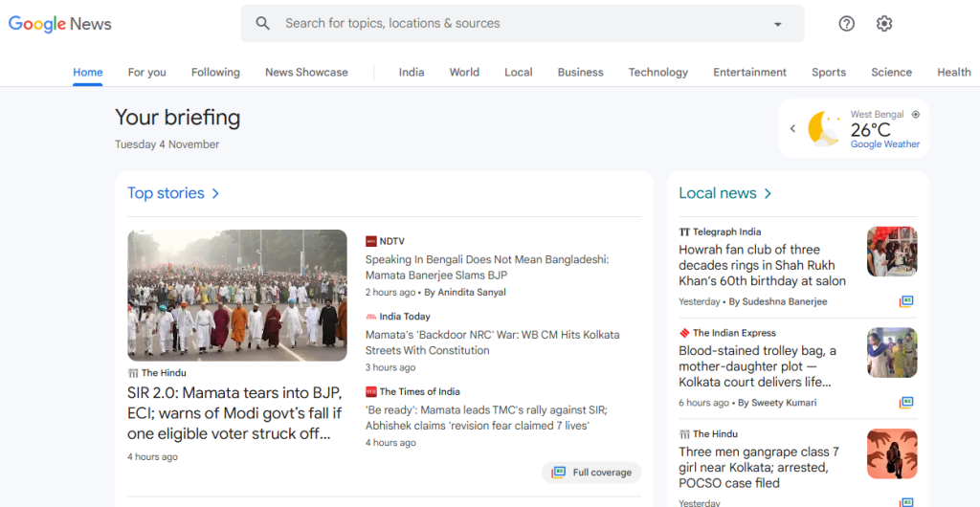
Task: Expand Local news section chevron
Action: coord(768,193)
